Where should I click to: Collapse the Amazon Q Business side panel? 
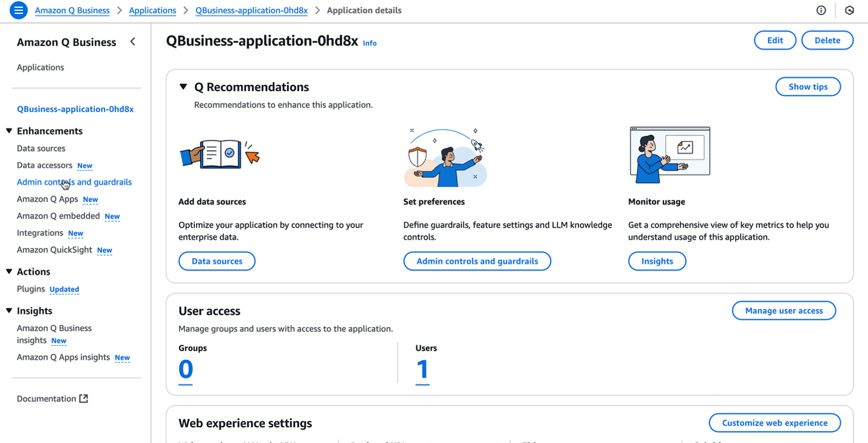pos(133,42)
